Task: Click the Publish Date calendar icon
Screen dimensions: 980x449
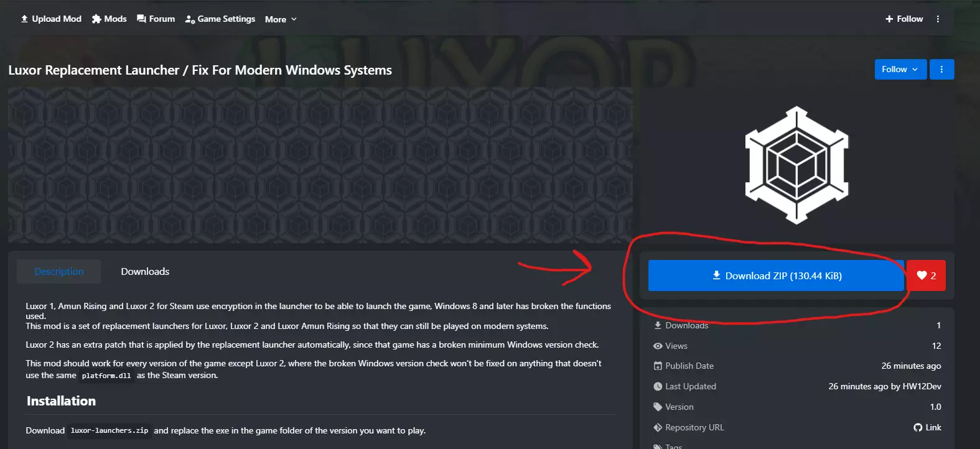Action: [x=658, y=366]
